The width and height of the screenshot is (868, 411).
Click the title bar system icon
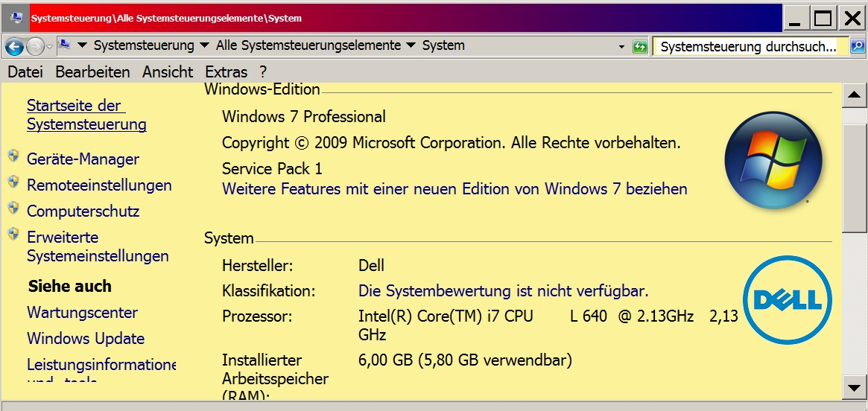pos(16,18)
